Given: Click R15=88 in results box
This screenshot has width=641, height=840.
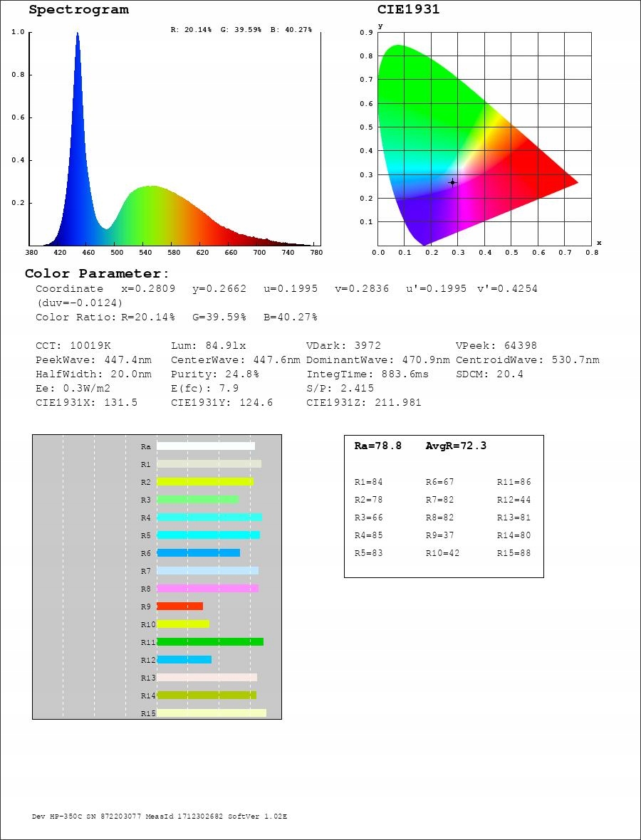Looking at the screenshot, I should 514,553.
